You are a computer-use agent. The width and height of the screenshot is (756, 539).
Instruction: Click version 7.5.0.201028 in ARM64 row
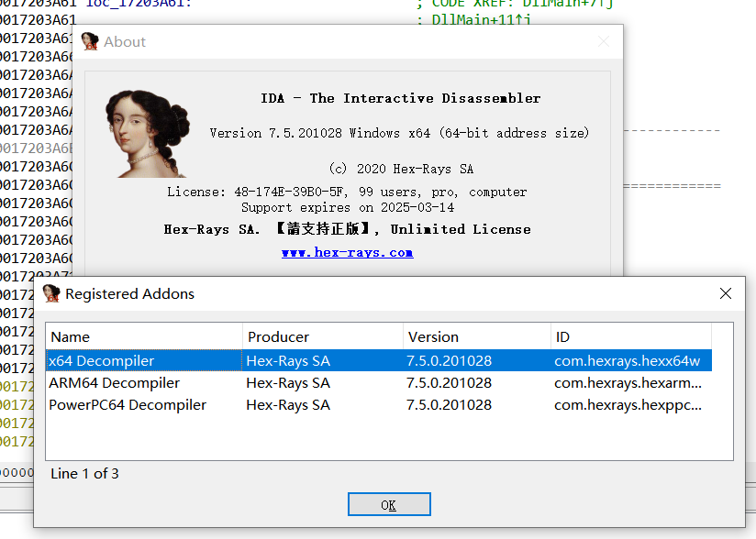449,383
